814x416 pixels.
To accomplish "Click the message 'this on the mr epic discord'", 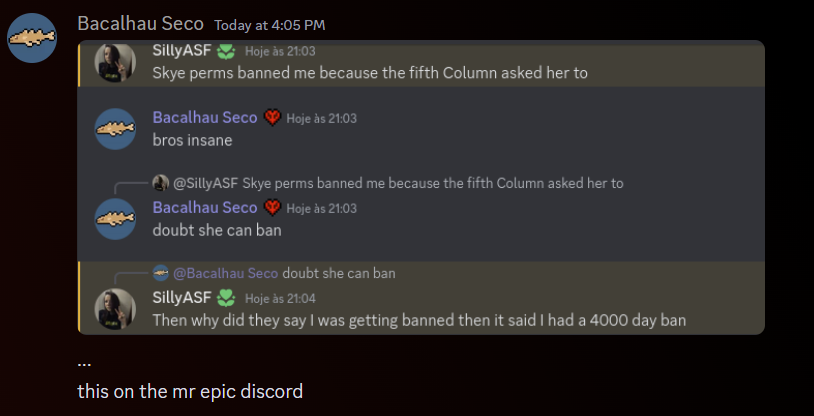I will pos(190,391).
